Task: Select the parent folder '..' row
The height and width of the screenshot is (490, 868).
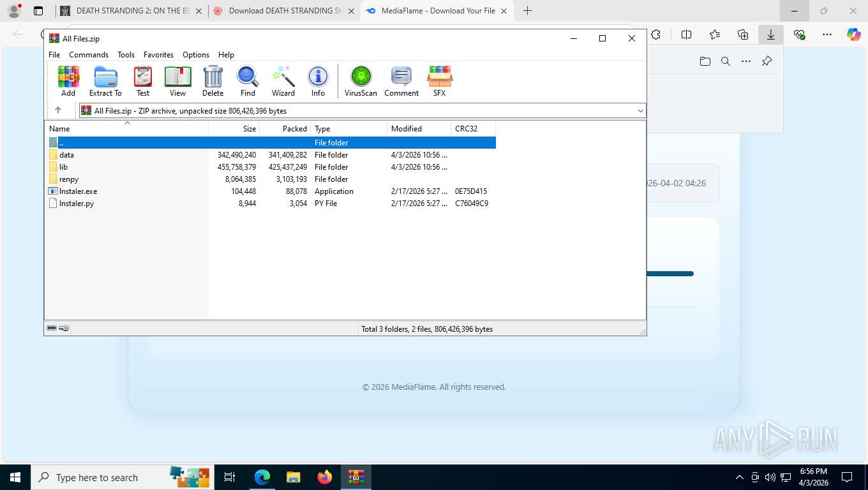Action: tap(271, 143)
